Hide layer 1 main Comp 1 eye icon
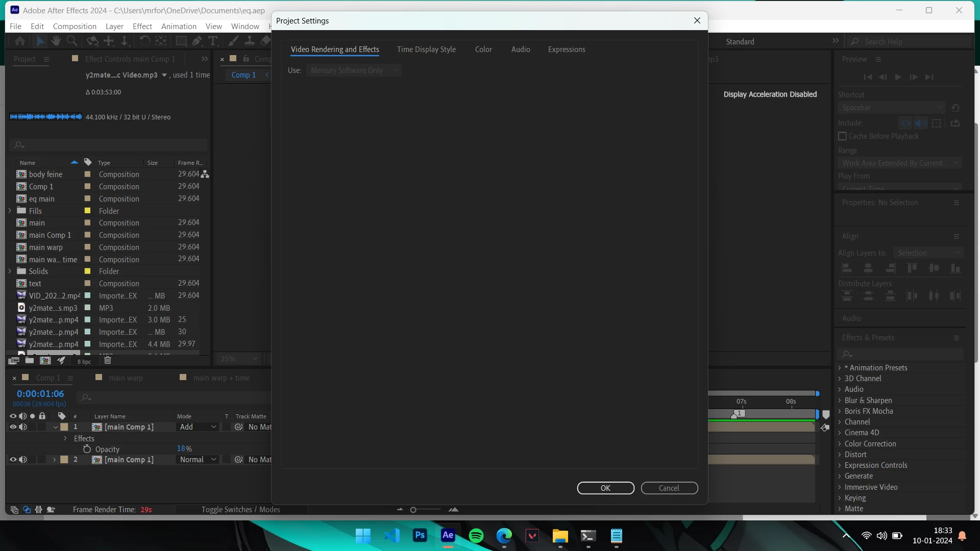 (x=13, y=427)
